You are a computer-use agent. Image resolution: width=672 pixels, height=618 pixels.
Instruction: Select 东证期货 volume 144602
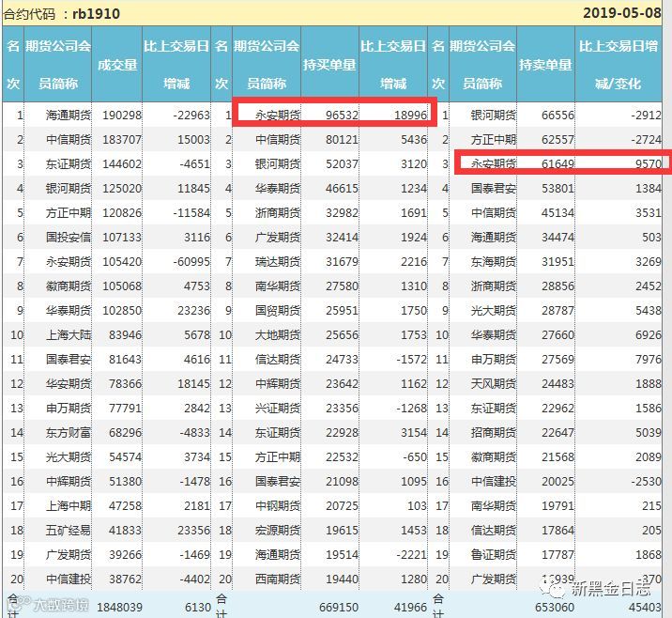pos(122,163)
